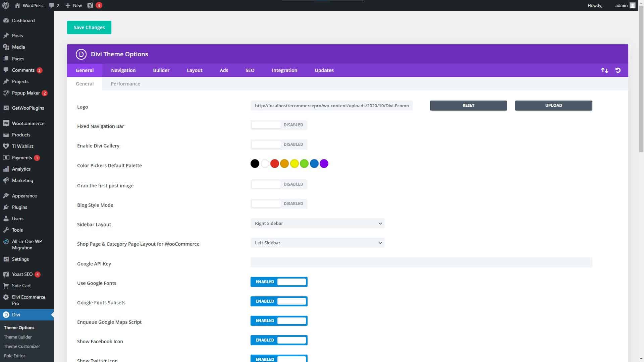Open the Popup Maker sidebar item
The height and width of the screenshot is (362, 644).
(x=26, y=93)
